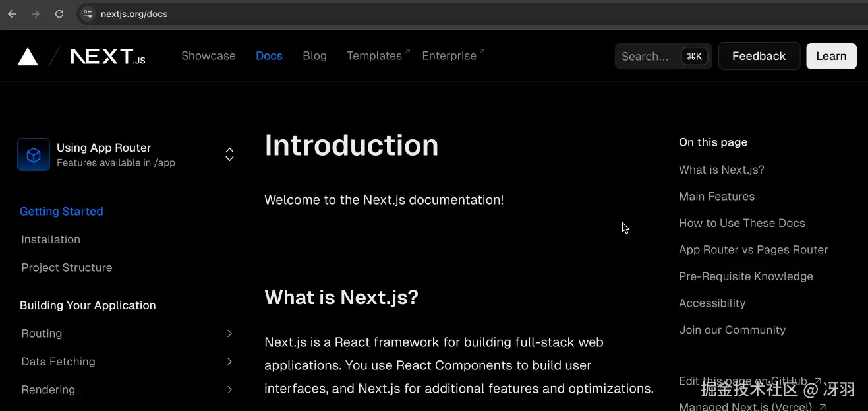
Task: Click the Vercel triangle logo
Action: point(28,57)
